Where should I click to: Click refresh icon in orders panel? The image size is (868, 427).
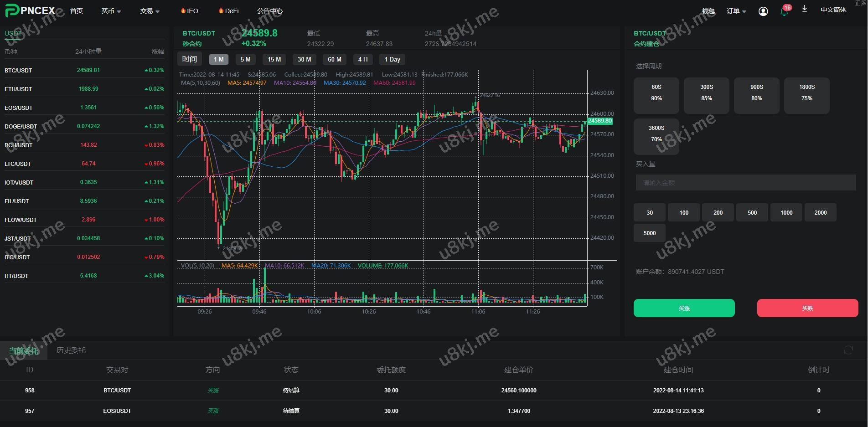coord(848,350)
